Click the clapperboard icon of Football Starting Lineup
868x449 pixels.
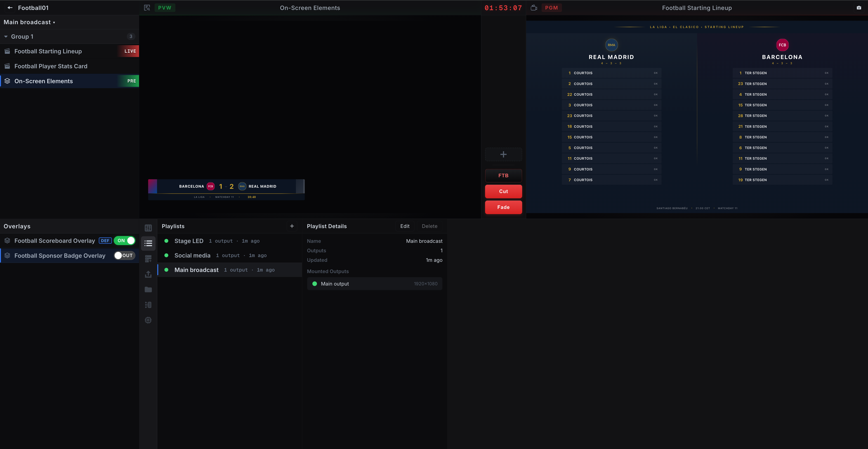click(x=7, y=51)
